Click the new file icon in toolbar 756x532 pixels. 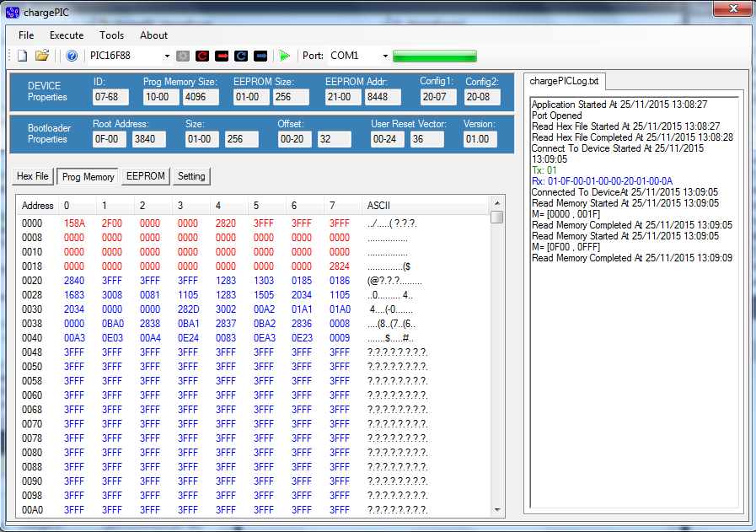pos(23,56)
